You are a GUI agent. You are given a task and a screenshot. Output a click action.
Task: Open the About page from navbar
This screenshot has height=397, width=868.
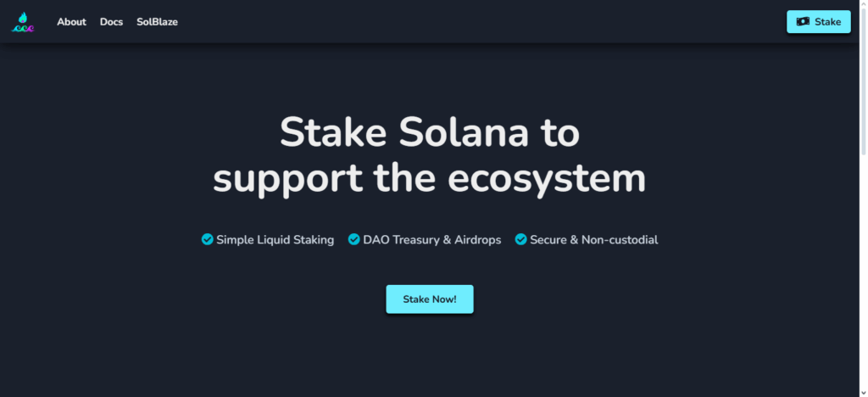click(x=71, y=22)
